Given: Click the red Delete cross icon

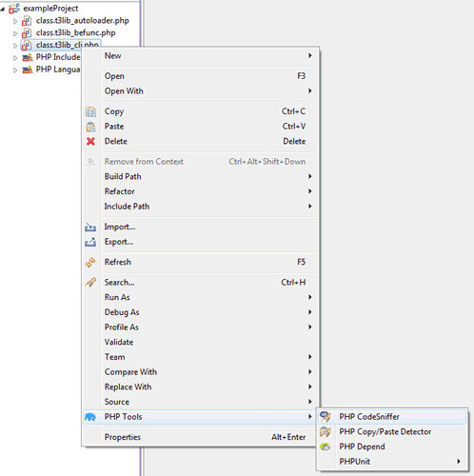Looking at the screenshot, I should [x=90, y=141].
